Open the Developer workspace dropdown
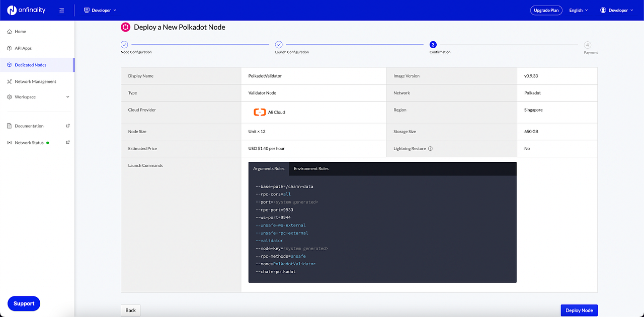 click(100, 10)
